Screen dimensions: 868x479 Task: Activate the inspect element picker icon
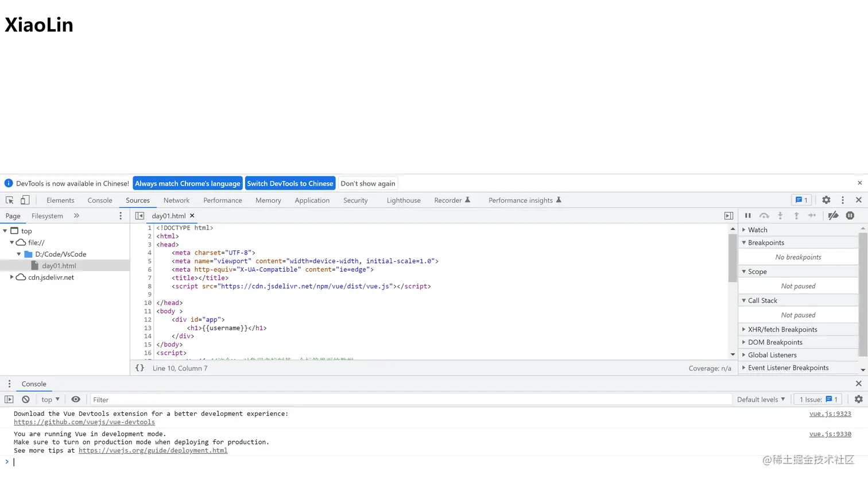click(10, 200)
